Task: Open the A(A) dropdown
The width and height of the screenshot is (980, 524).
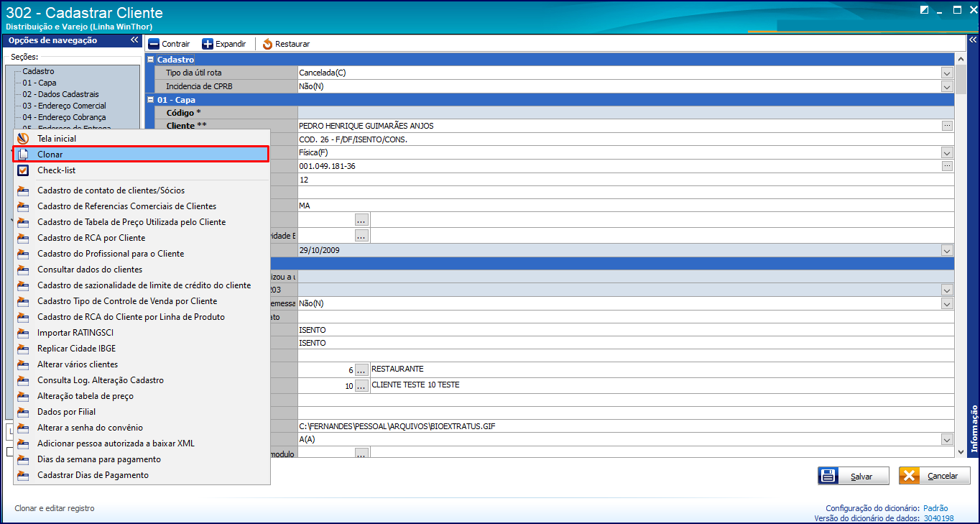Action: [x=947, y=439]
